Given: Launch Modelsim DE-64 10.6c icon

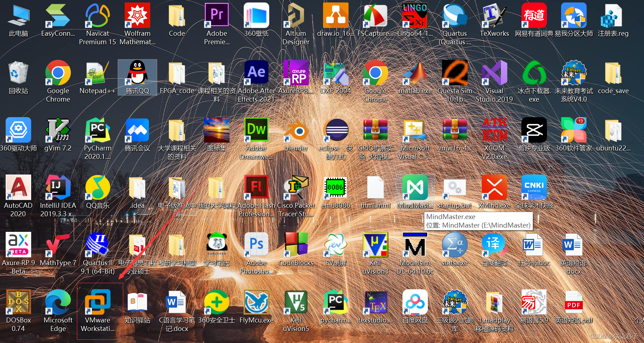Looking at the screenshot, I should 415,245.
